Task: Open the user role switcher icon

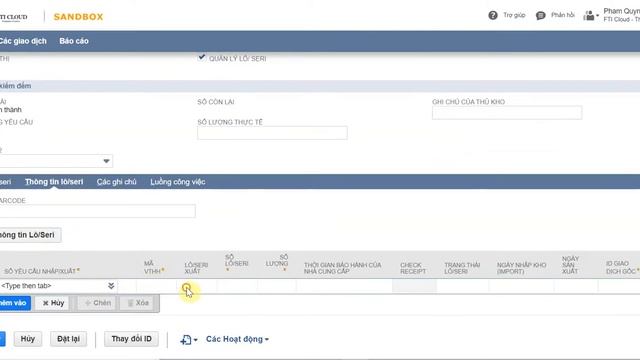Action: pyautogui.click(x=591, y=16)
